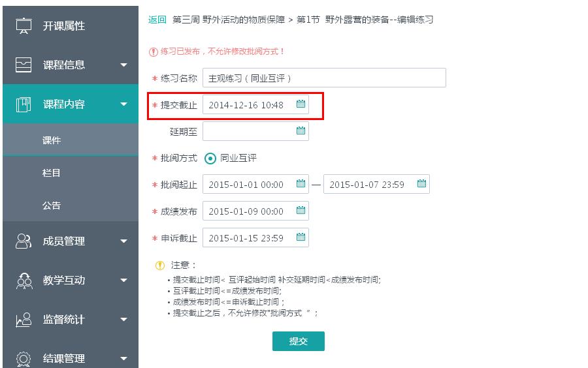Open the 公告 submenu item
Viewport: 588px width, 368px height.
click(52, 206)
